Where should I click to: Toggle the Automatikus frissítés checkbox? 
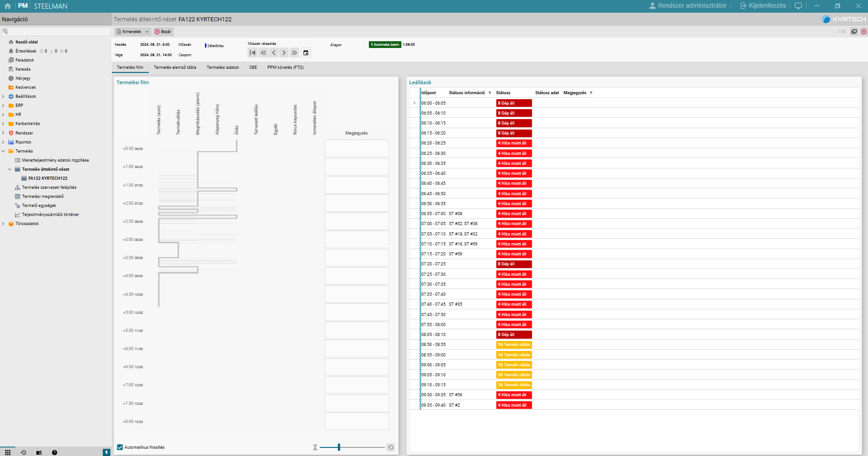point(120,447)
